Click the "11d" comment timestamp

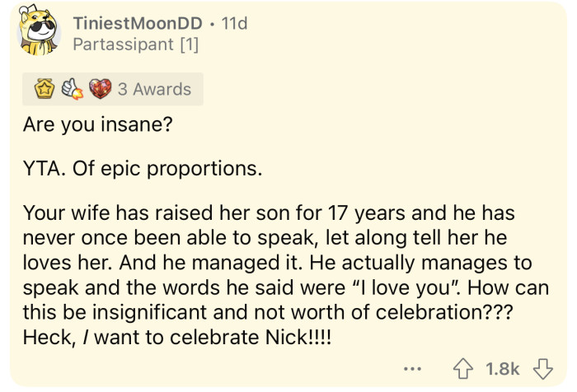pos(234,21)
